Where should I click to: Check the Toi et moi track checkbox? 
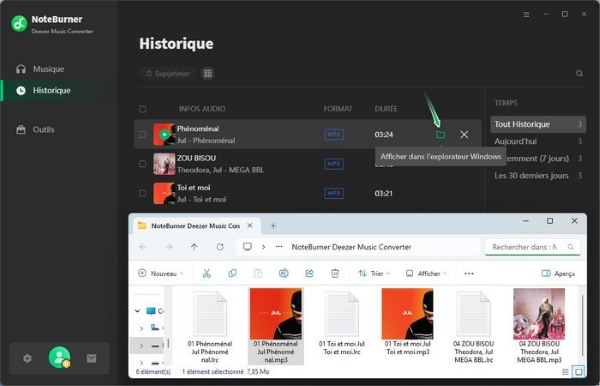tap(142, 194)
